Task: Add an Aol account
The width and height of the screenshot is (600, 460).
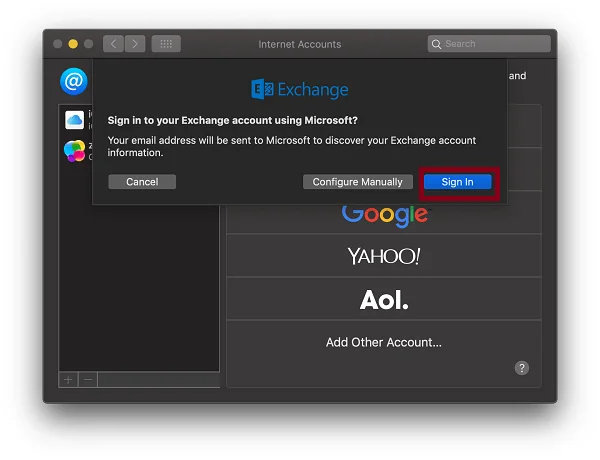Action: tap(384, 299)
